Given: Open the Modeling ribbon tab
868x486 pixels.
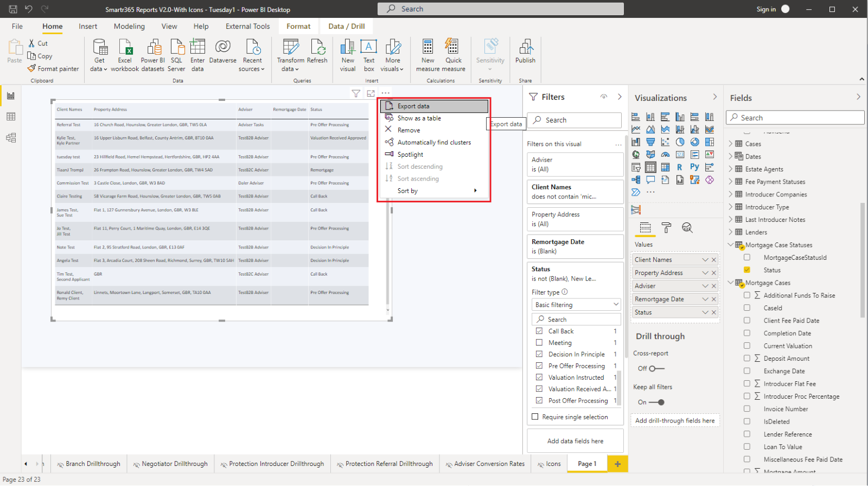Looking at the screenshot, I should 129,26.
